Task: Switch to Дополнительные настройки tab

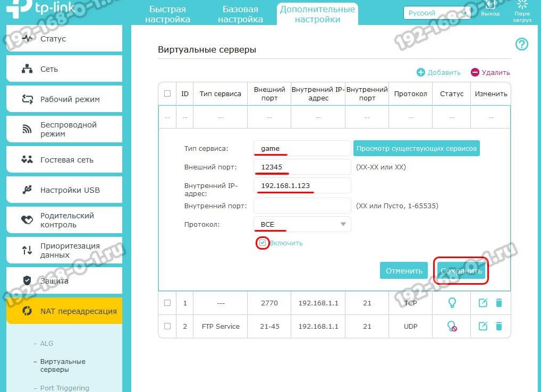Action: 317,14
